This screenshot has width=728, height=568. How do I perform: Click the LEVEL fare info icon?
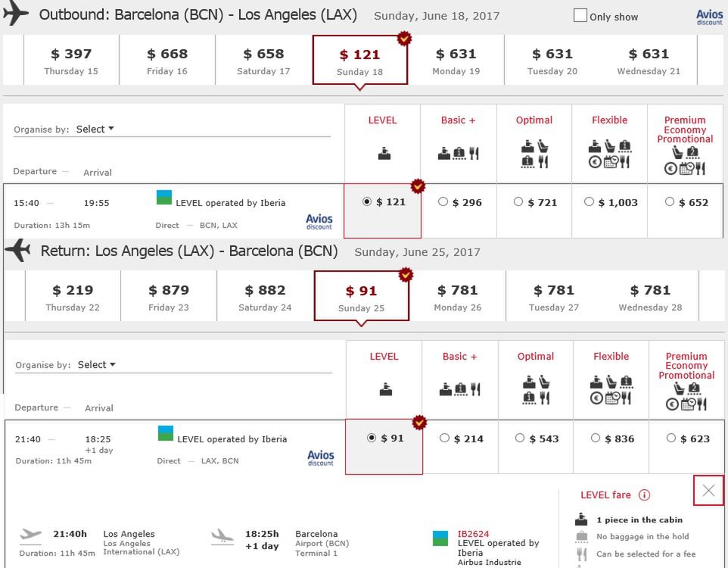pyautogui.click(x=644, y=495)
